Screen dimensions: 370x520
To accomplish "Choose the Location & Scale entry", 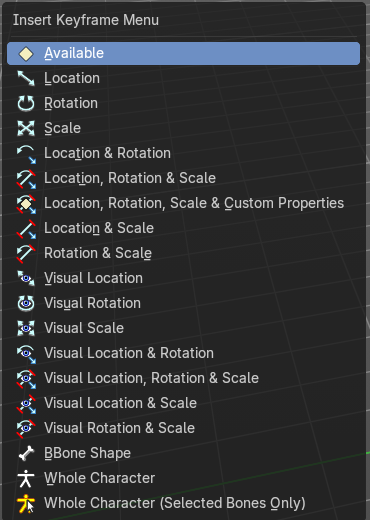I will [183, 228].
